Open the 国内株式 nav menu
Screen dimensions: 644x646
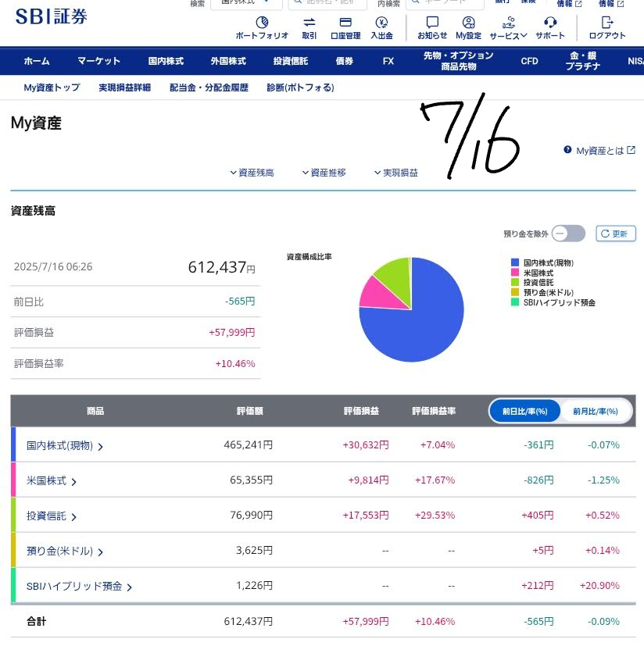(x=166, y=61)
